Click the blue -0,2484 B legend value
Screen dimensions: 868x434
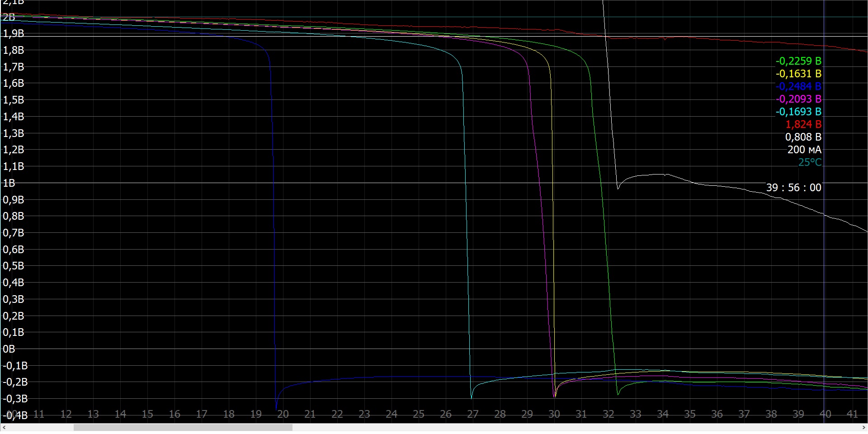click(798, 86)
